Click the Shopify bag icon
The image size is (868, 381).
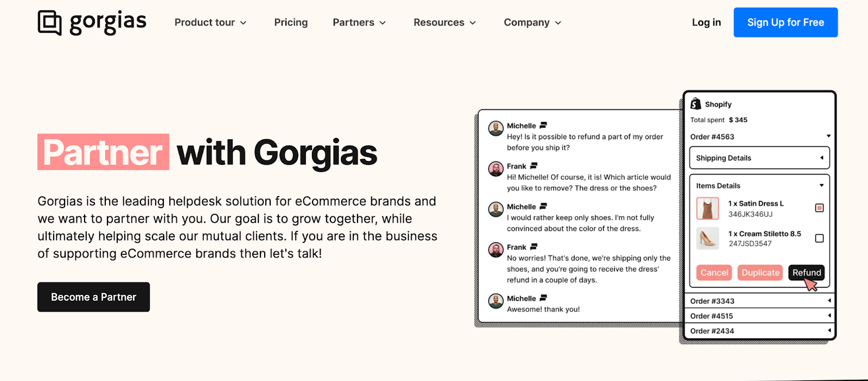point(695,104)
